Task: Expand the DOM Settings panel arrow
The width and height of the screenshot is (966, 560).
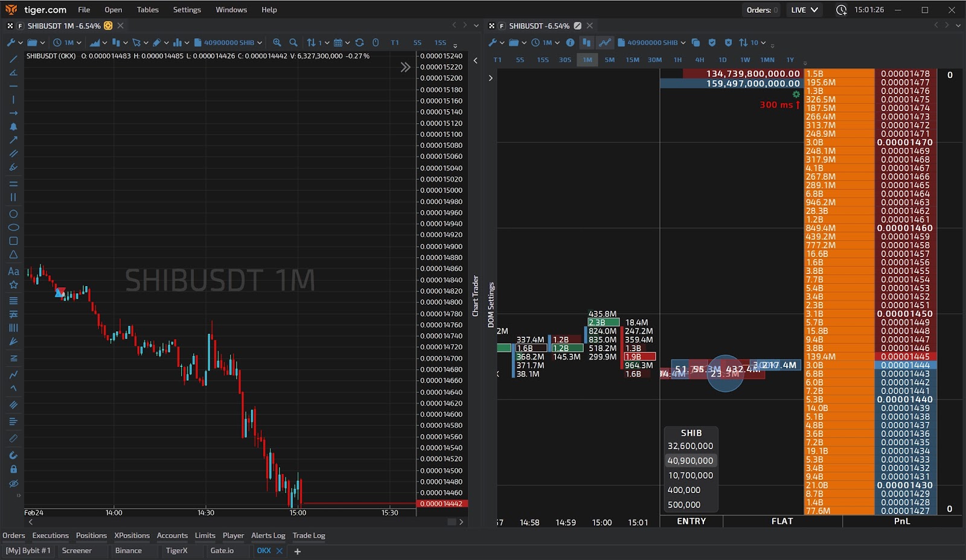Action: (491, 78)
